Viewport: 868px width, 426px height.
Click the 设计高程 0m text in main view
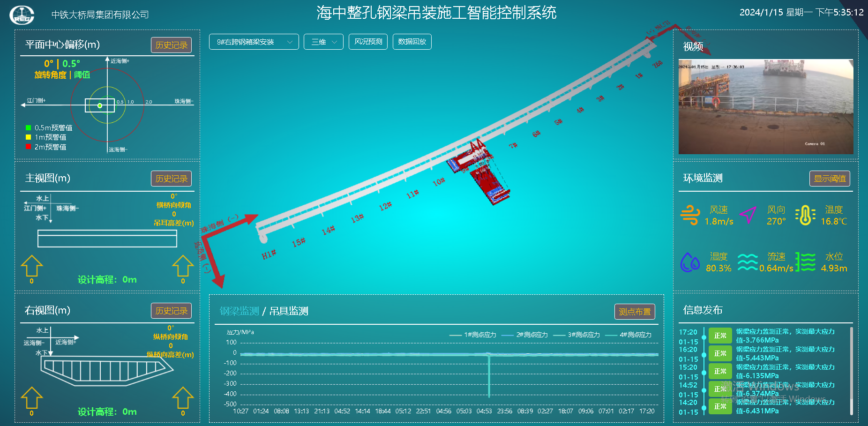[107, 280]
